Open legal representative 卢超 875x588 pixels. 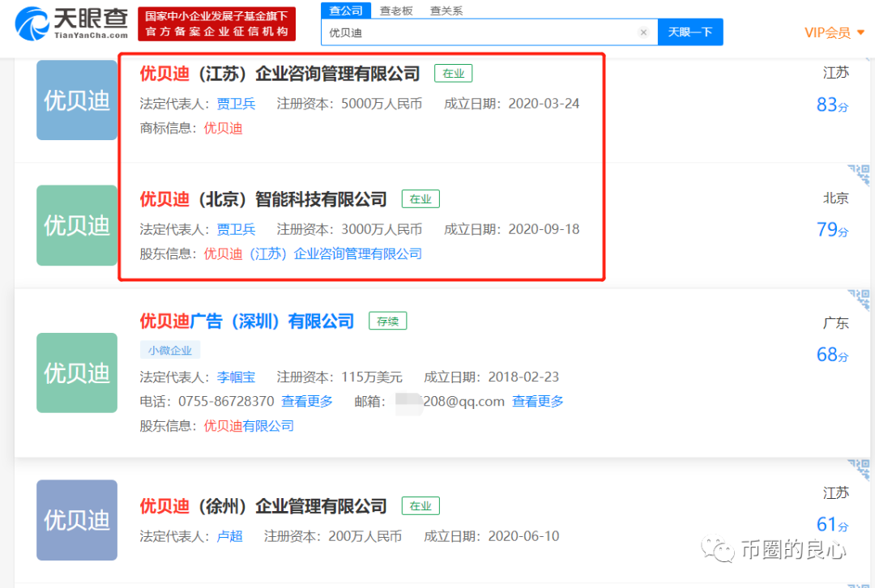coord(229,536)
